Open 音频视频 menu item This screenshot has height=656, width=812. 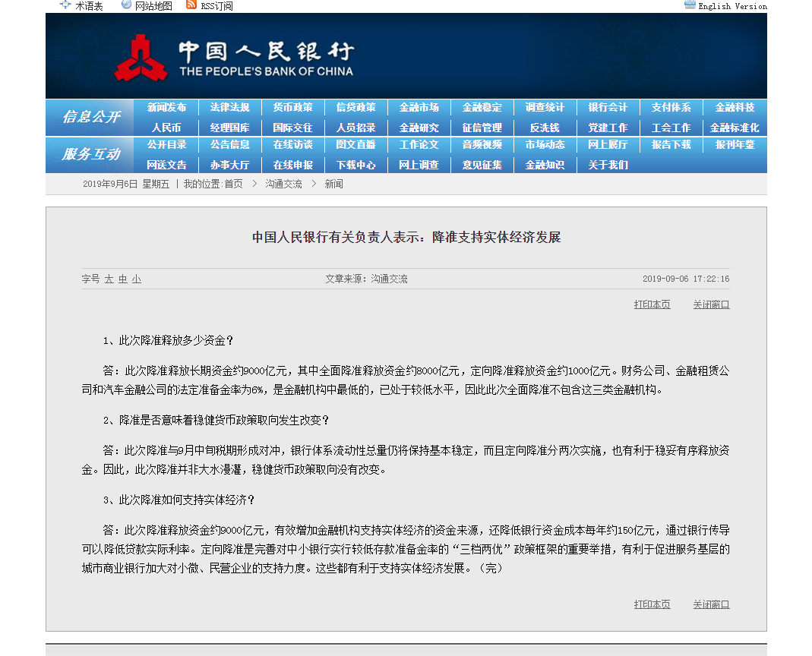click(x=482, y=144)
